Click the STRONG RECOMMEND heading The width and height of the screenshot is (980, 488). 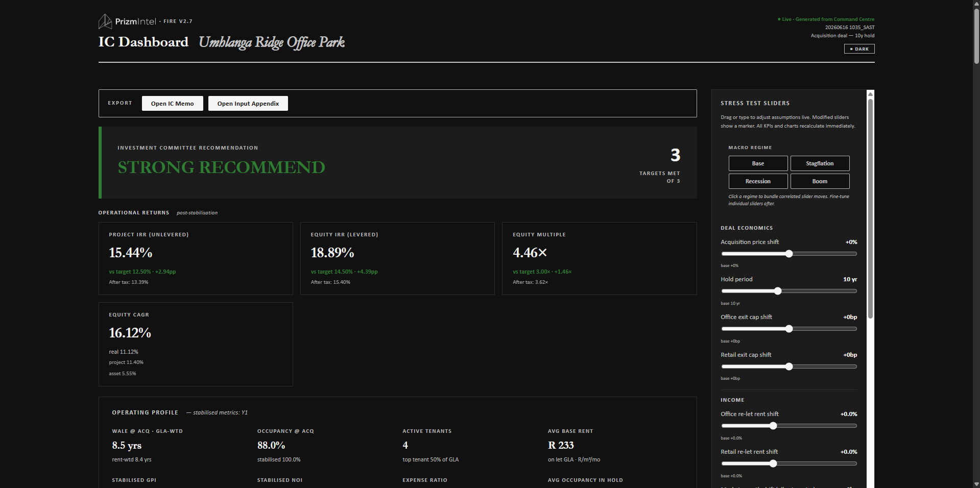click(x=222, y=167)
